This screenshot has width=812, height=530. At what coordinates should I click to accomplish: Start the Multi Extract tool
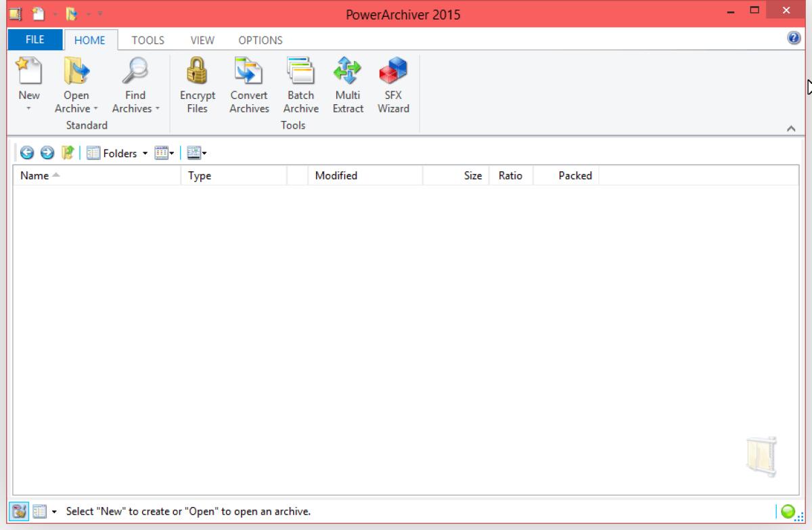[347, 84]
